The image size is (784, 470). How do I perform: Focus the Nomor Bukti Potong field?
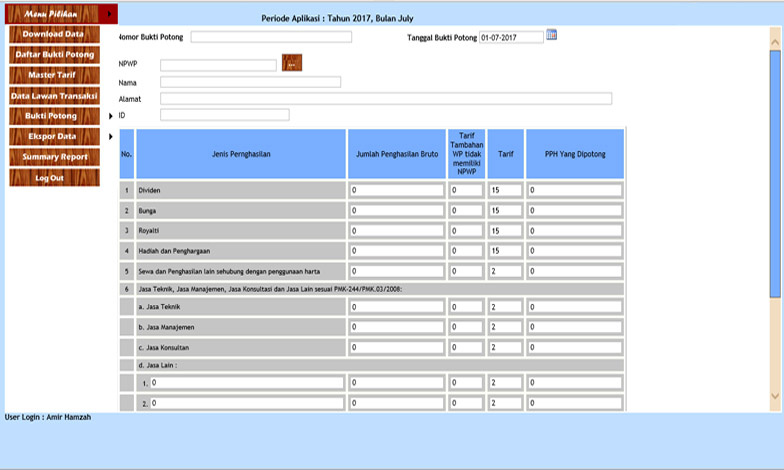click(x=271, y=37)
